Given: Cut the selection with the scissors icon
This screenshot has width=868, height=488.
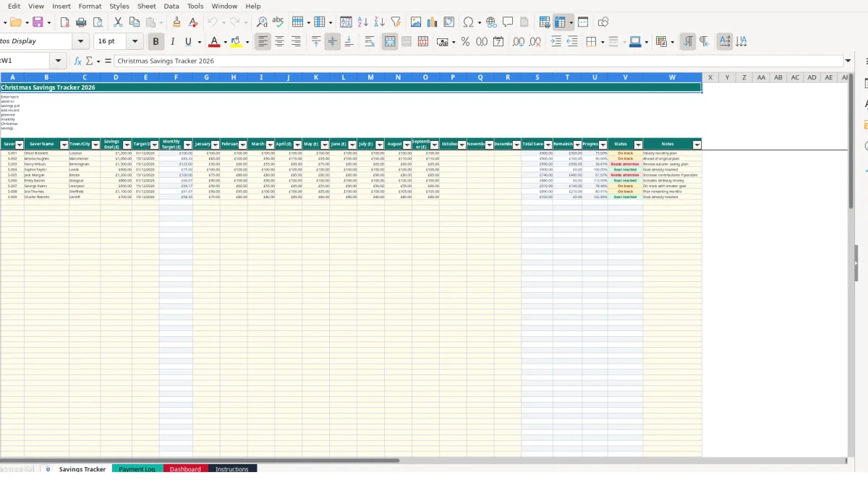Looking at the screenshot, I should 118,22.
